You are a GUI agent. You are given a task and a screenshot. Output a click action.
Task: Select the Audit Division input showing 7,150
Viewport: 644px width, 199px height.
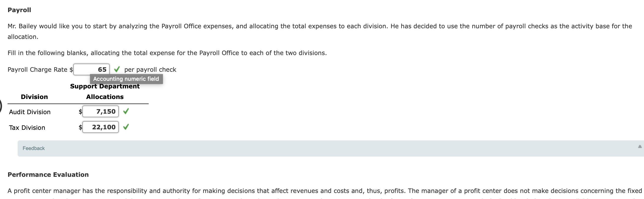[x=100, y=111]
